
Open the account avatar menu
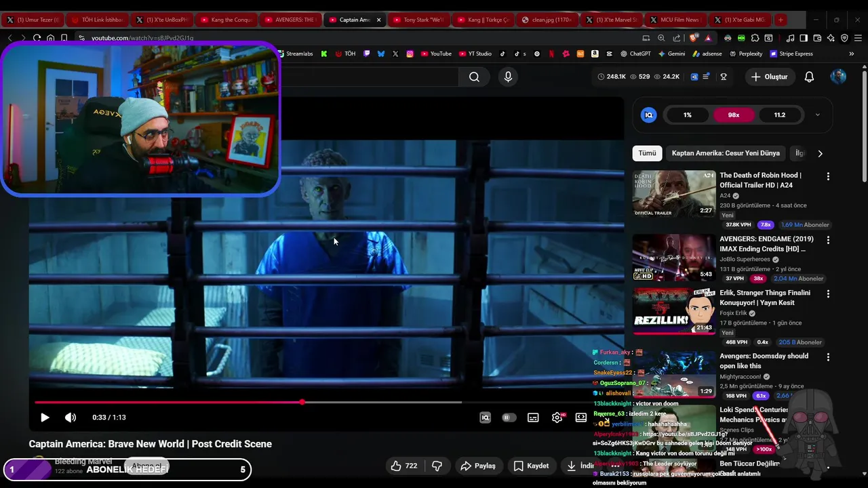coord(838,77)
